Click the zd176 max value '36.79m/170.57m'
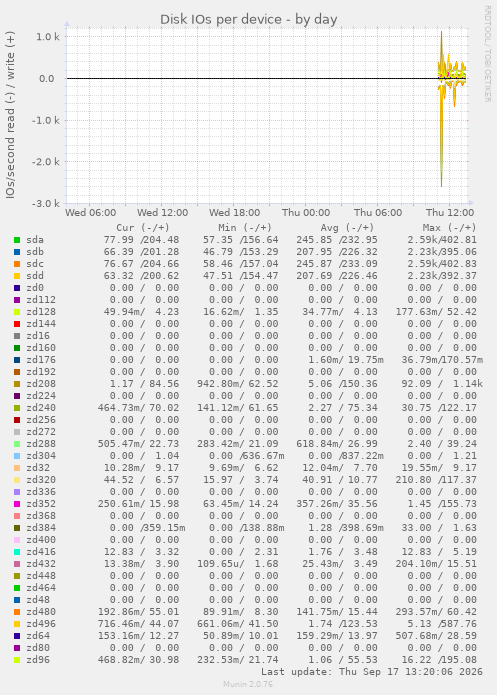 [442, 360]
